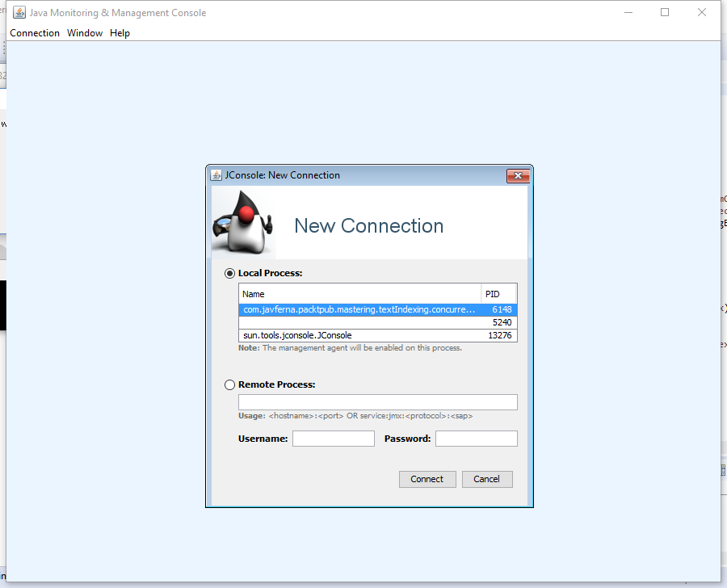
Task: Select the Local Process radio button
Action: pos(229,274)
